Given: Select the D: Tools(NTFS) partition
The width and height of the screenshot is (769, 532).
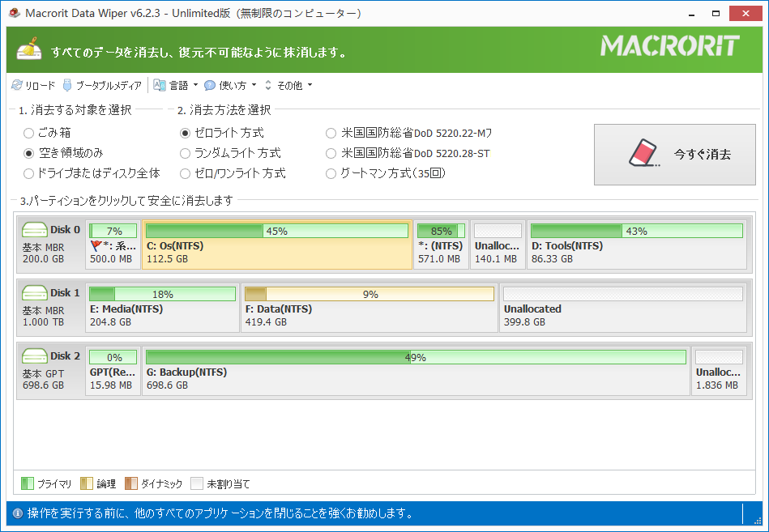Looking at the screenshot, I should coord(637,245).
